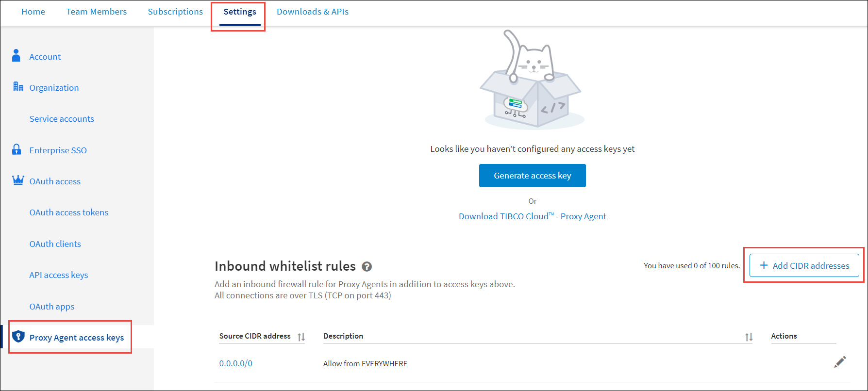Viewport: 868px width, 391px height.
Task: Click the OAuth access crown icon
Action: click(18, 180)
